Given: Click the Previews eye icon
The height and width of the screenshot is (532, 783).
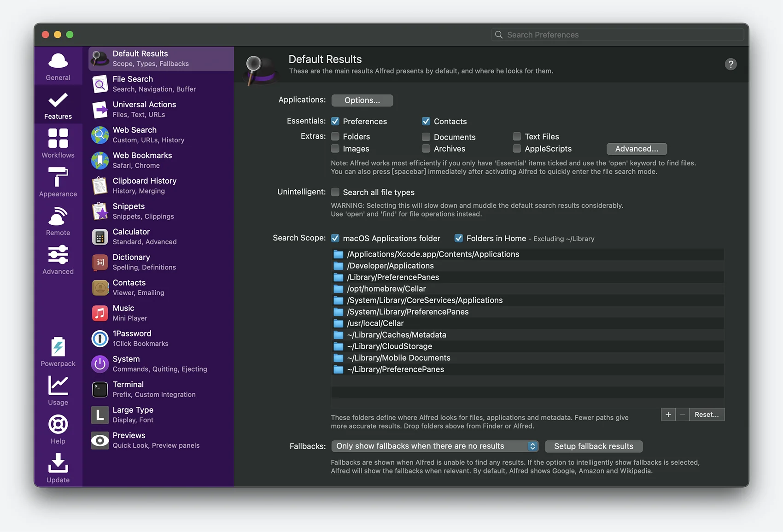Looking at the screenshot, I should 100,440.
